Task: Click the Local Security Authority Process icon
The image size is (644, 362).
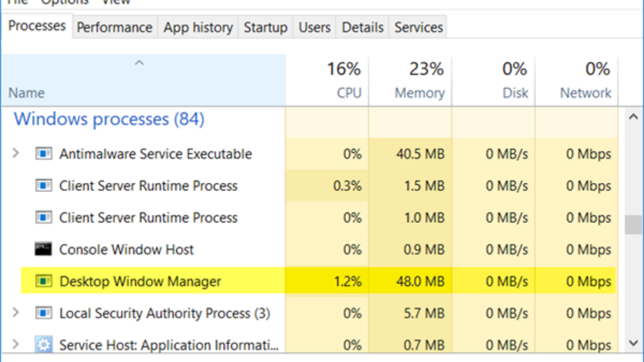Action: coord(43,313)
